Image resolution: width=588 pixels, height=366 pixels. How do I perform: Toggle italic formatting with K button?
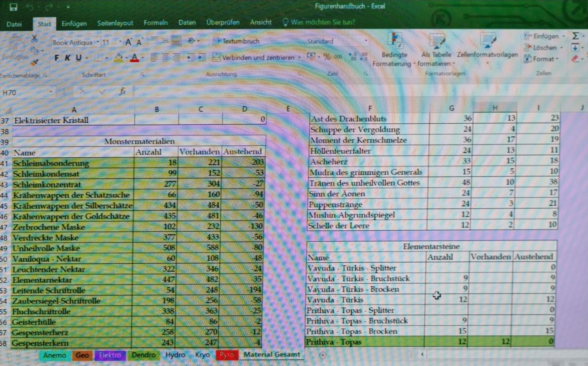pyautogui.click(x=68, y=58)
